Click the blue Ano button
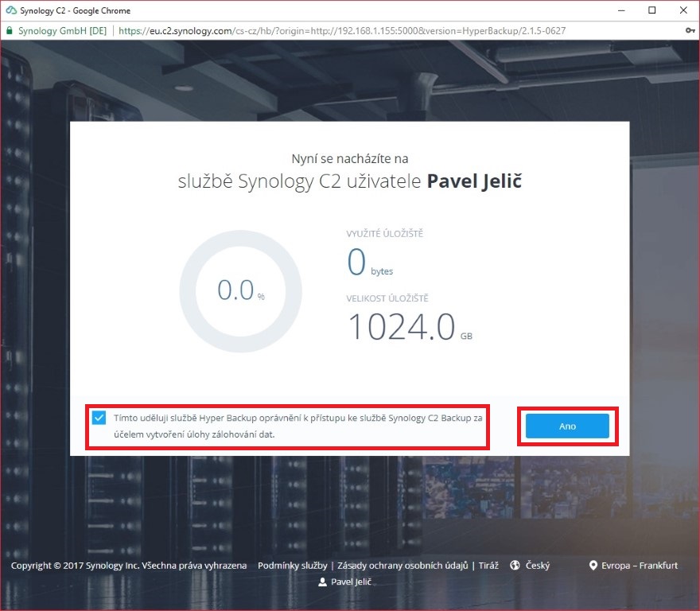700x611 pixels. pos(567,426)
